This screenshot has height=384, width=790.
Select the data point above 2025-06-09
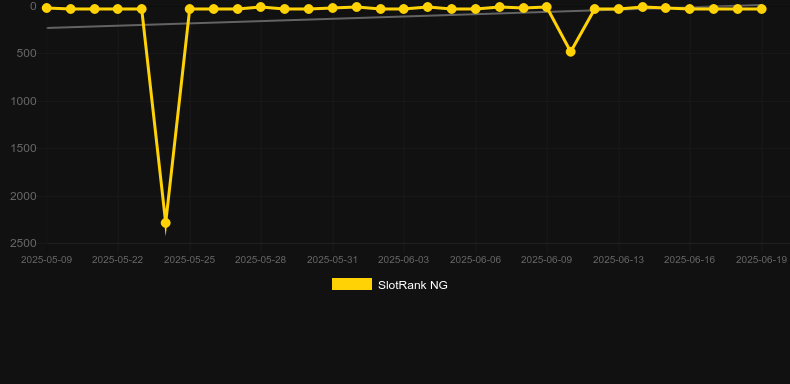click(x=547, y=7)
